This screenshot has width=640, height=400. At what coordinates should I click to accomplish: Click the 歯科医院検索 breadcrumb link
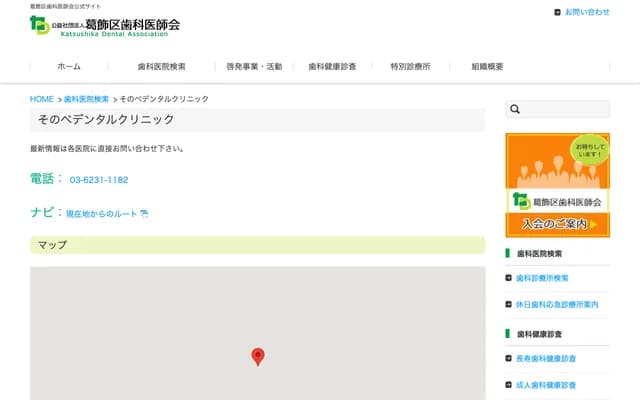pos(87,99)
